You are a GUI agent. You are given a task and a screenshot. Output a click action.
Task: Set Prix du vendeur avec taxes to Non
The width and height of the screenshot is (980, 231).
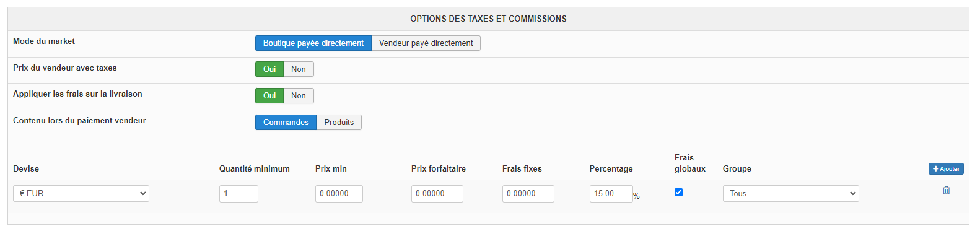[299, 69]
